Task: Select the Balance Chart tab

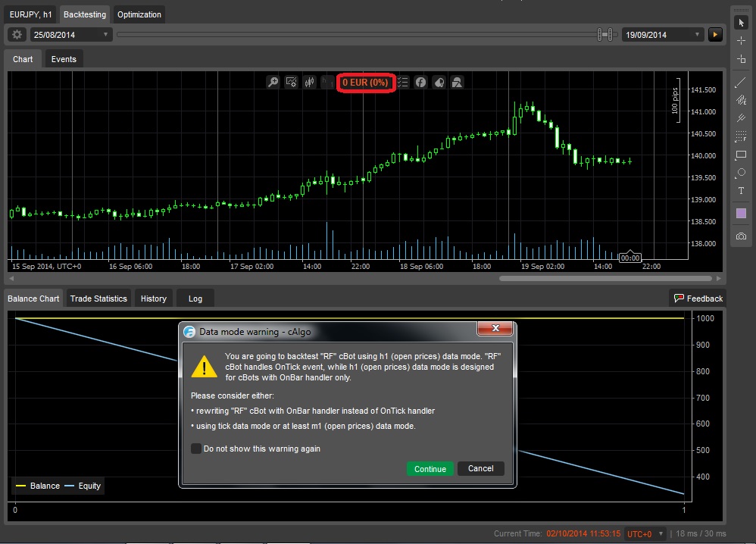Action: point(33,299)
